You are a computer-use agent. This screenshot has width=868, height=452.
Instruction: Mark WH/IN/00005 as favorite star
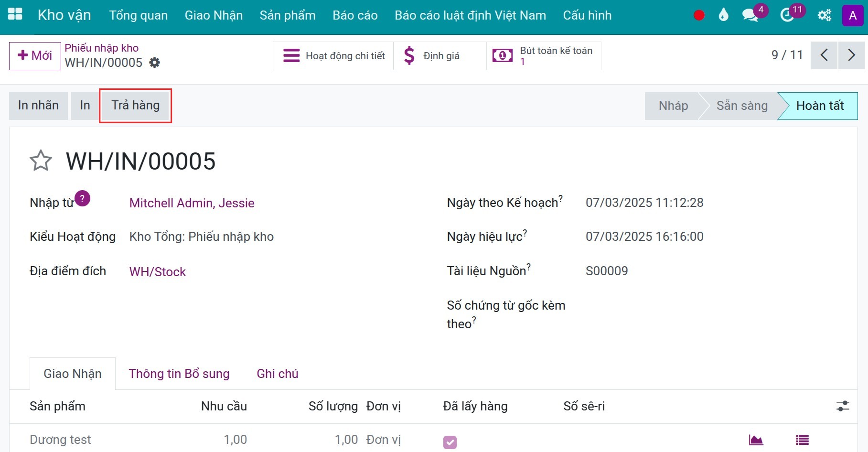click(x=41, y=161)
